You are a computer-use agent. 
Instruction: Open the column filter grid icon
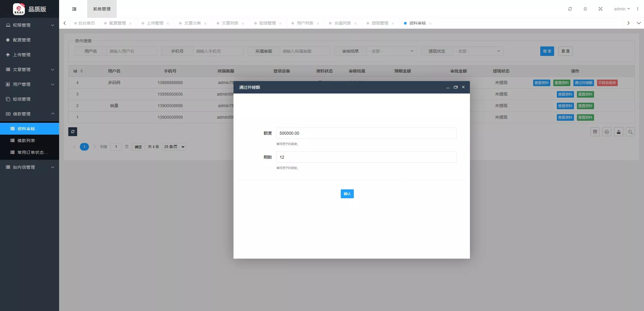coord(595,132)
